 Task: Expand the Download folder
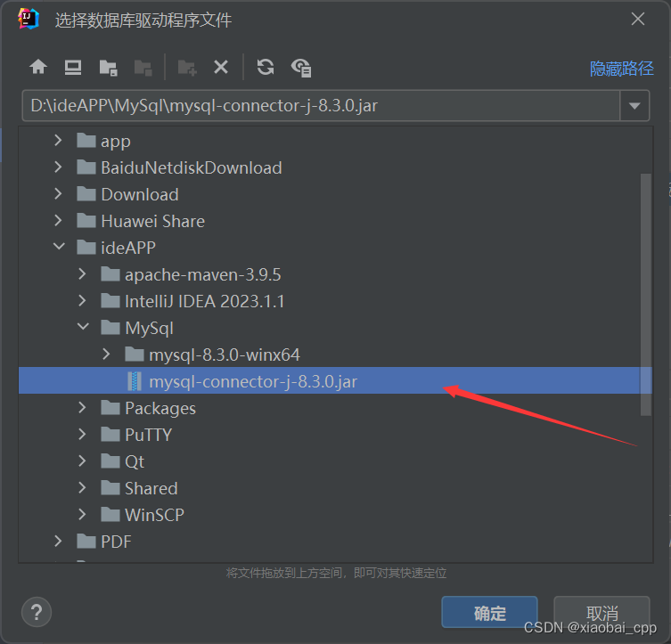pyautogui.click(x=58, y=193)
